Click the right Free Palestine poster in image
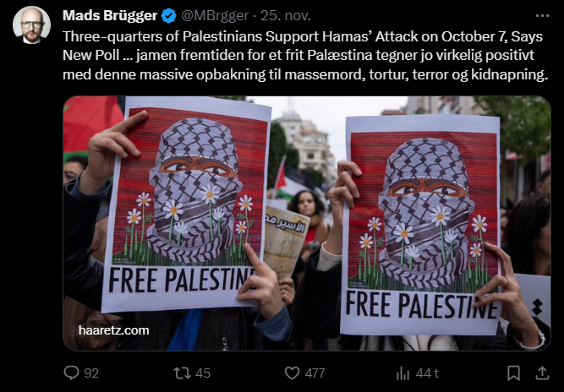This screenshot has width=564, height=392. pyautogui.click(x=419, y=226)
